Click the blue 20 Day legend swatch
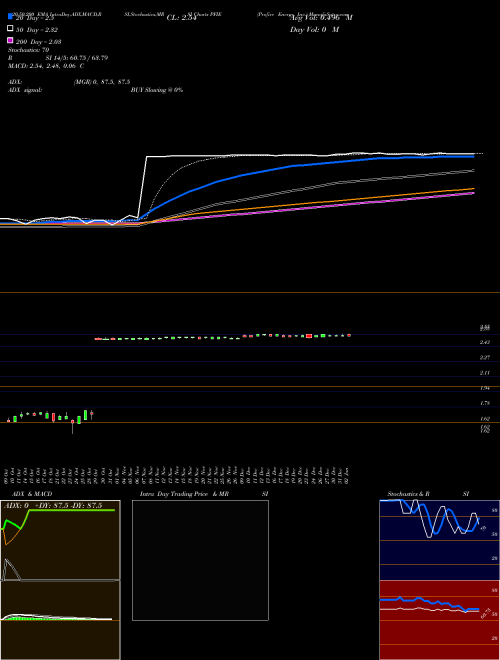Image resolution: width=500 pixels, height=660 pixels. (10, 17)
